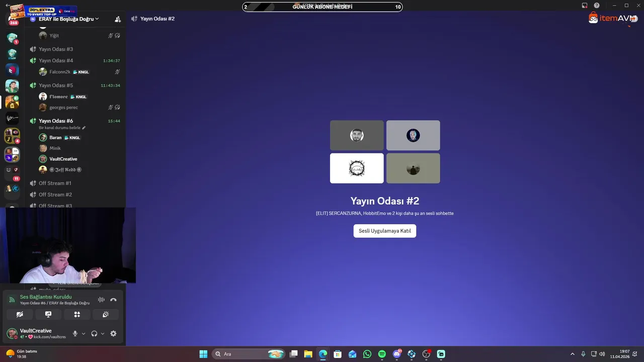
Task: Click the back arrow above the server list
Action: [8, 5]
